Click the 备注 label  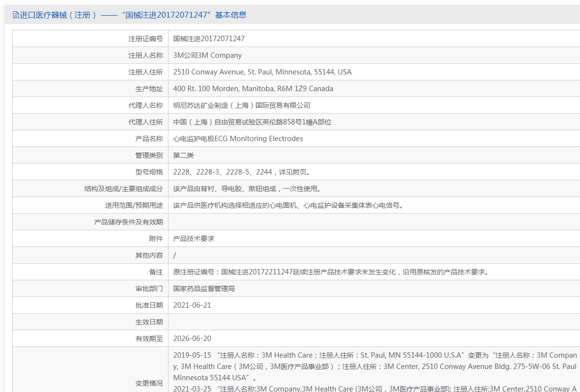[x=156, y=271]
